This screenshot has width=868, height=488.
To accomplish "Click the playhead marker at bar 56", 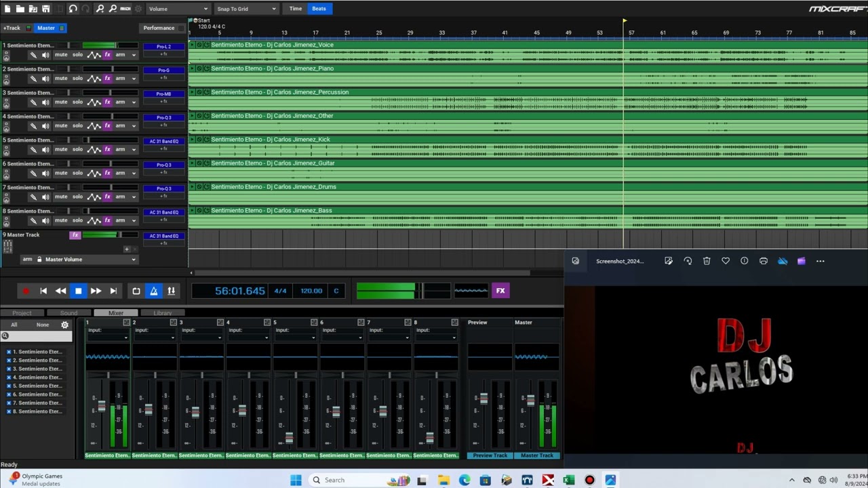I will point(624,21).
